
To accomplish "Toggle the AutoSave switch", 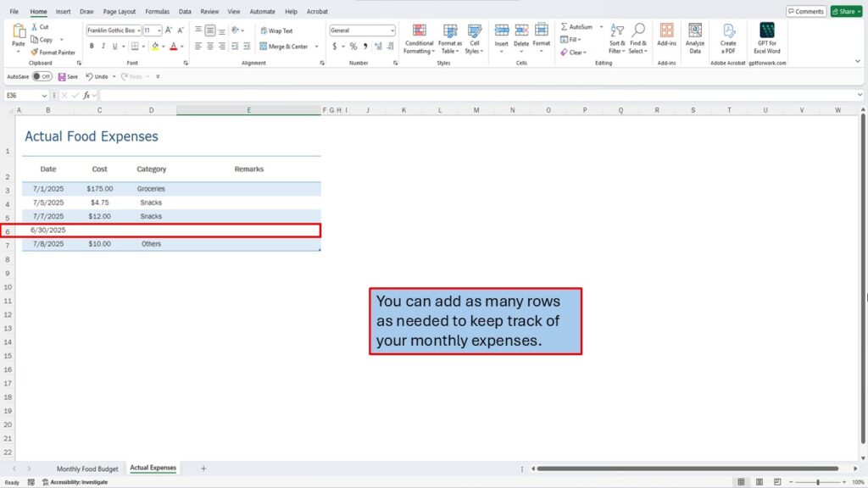I will click(42, 76).
